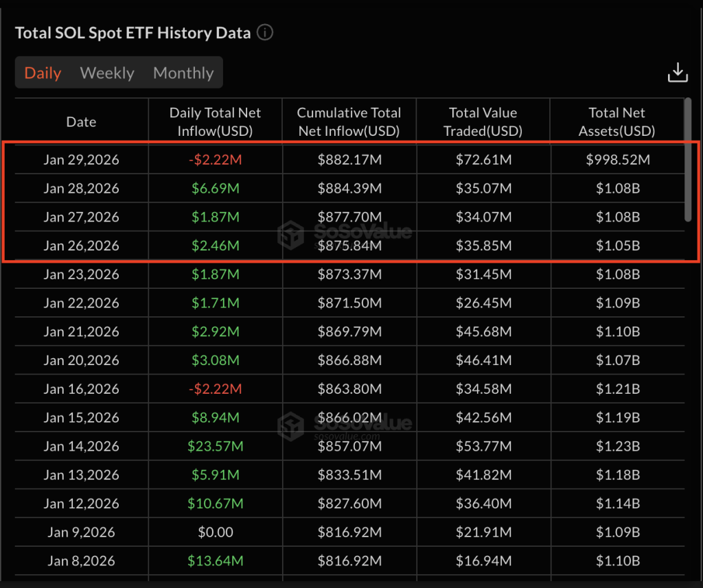Click the Total Net Assets header

(x=616, y=121)
